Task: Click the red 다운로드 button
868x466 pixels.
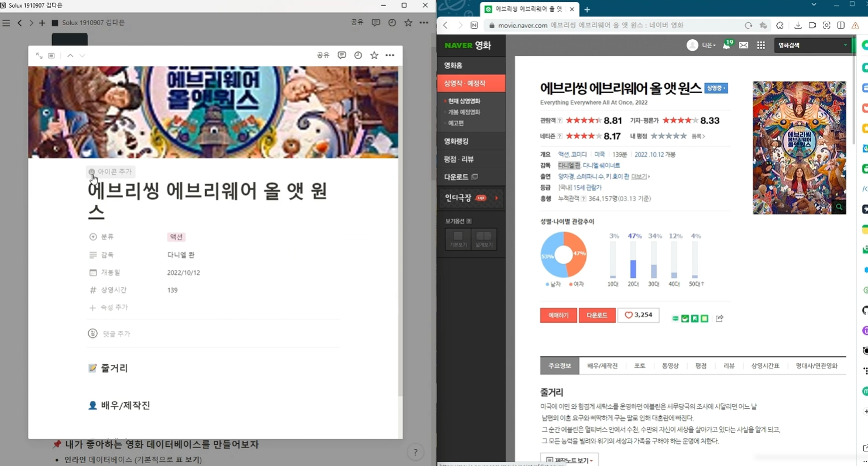Action: (597, 315)
